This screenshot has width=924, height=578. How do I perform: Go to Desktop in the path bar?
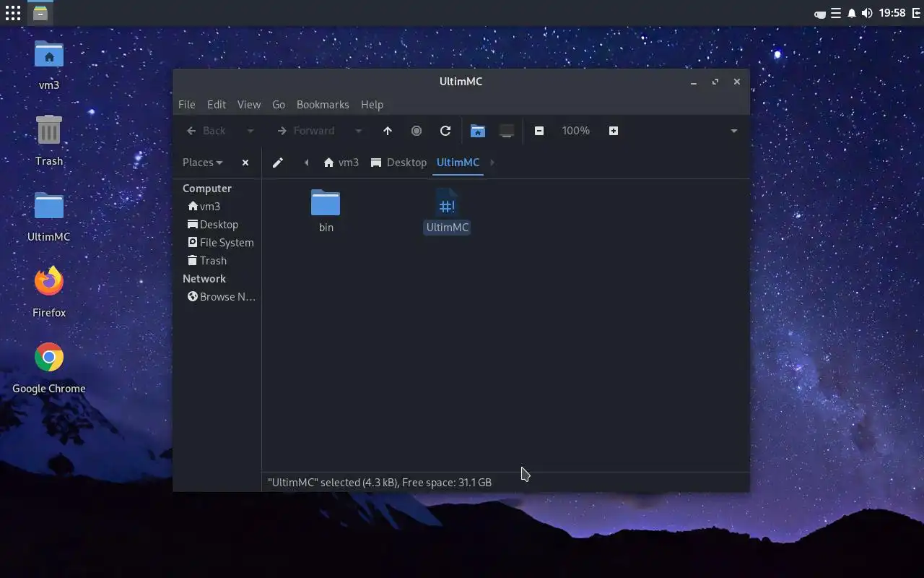(x=398, y=163)
